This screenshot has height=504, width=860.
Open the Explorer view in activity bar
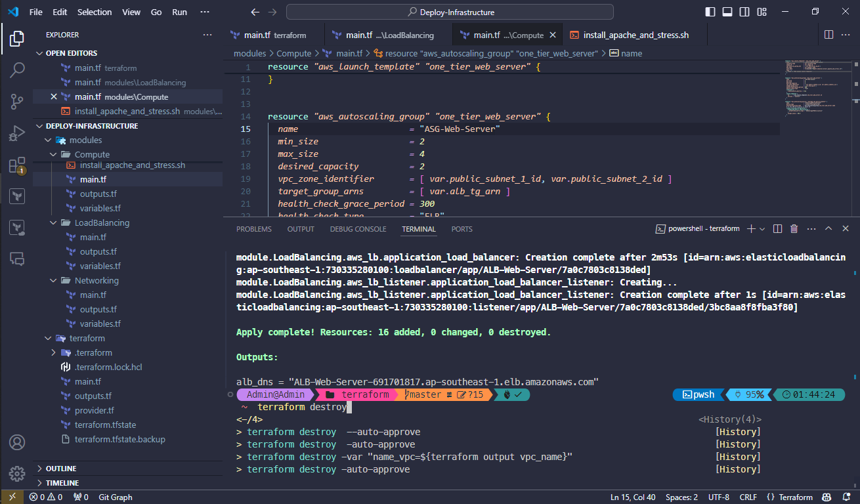pos(17,38)
